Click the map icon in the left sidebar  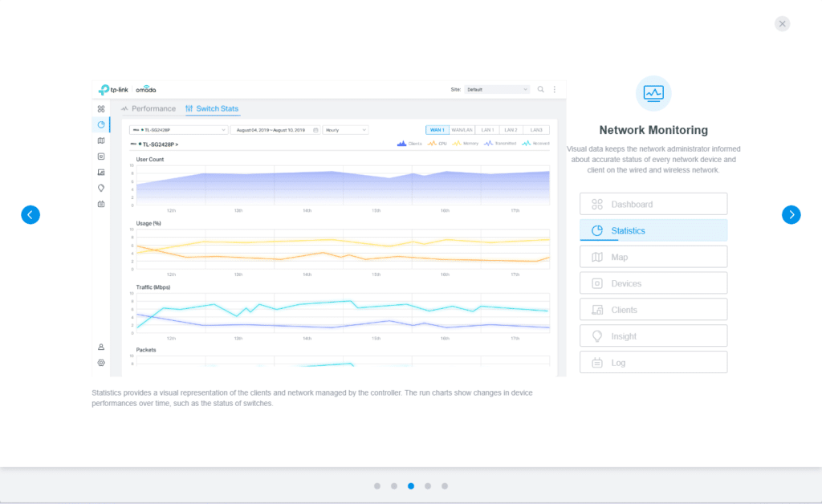(x=101, y=140)
